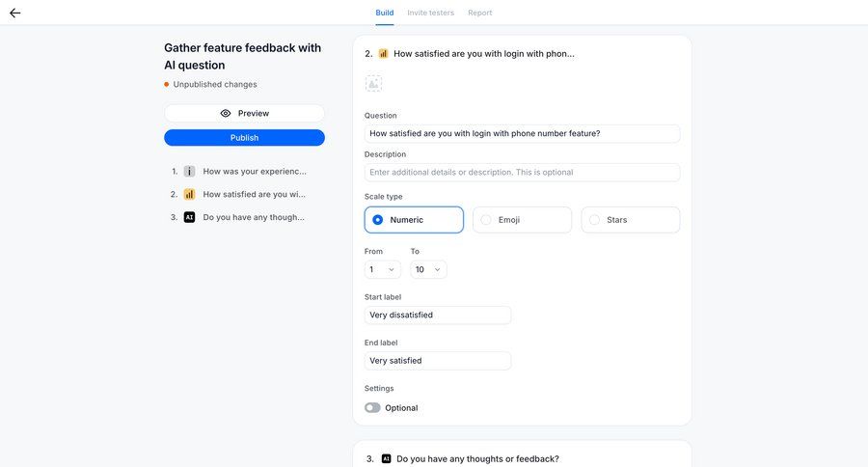The image size is (868, 467).
Task: Click the Start label text field
Action: [438, 316]
